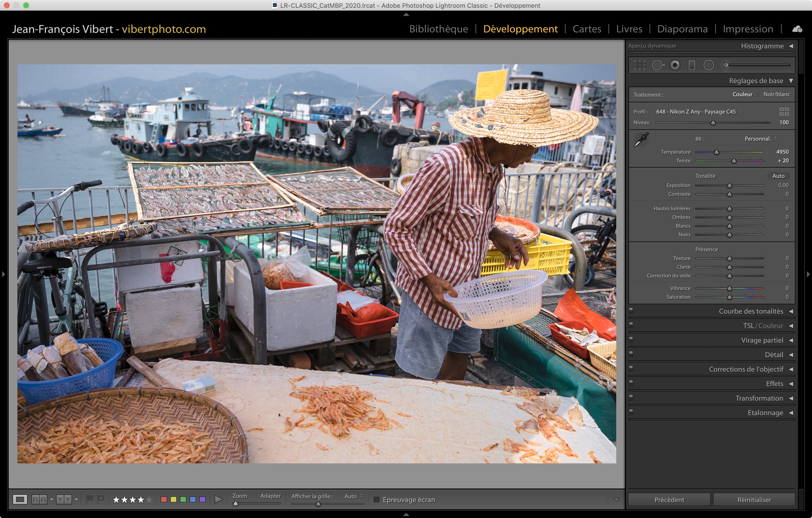Select the Graduated Filter tool
812x518 pixels.
pyautogui.click(x=692, y=65)
